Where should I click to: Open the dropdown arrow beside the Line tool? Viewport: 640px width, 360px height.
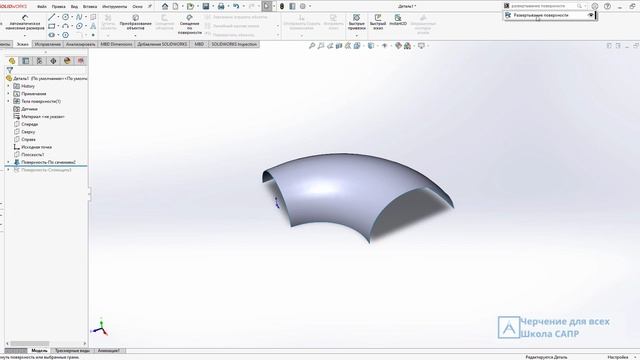click(x=58, y=17)
